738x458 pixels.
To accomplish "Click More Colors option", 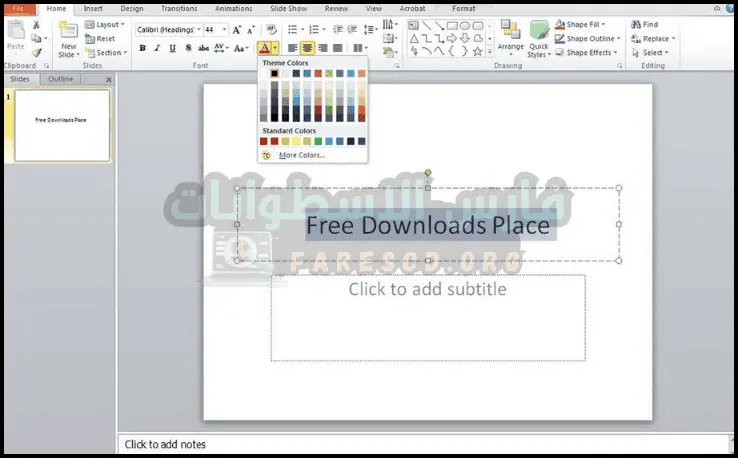I will 301,155.
